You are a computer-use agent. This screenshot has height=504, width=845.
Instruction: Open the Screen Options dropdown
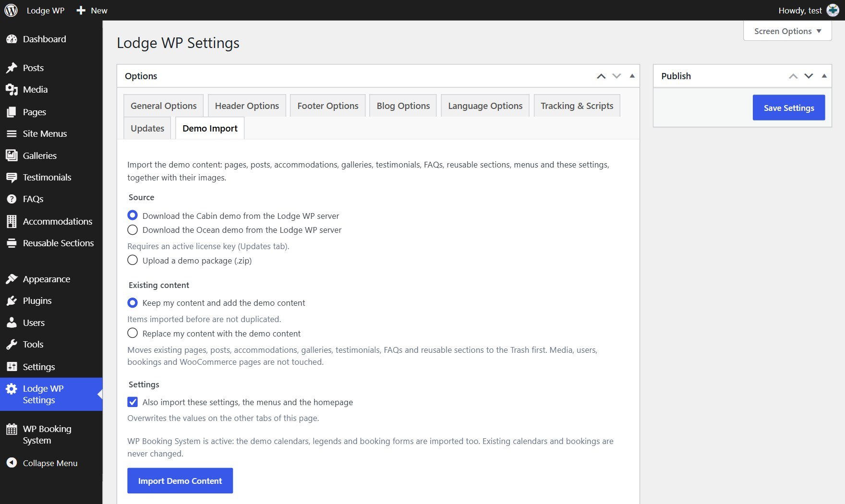tap(787, 31)
